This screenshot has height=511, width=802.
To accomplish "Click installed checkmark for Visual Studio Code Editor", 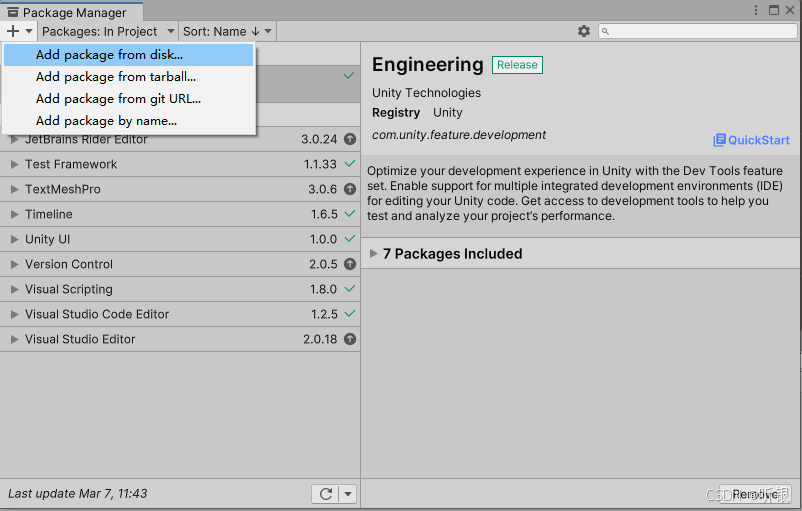I will point(349,314).
